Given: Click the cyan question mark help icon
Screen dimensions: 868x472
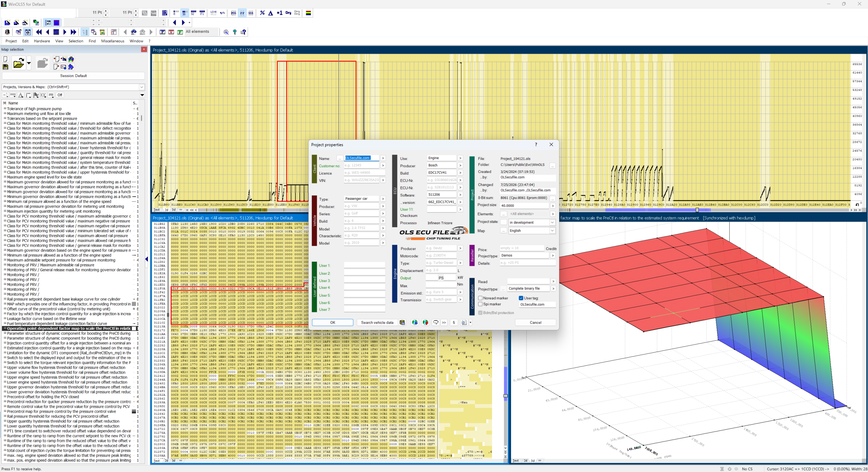Looking at the screenshot, I should click(x=235, y=32).
